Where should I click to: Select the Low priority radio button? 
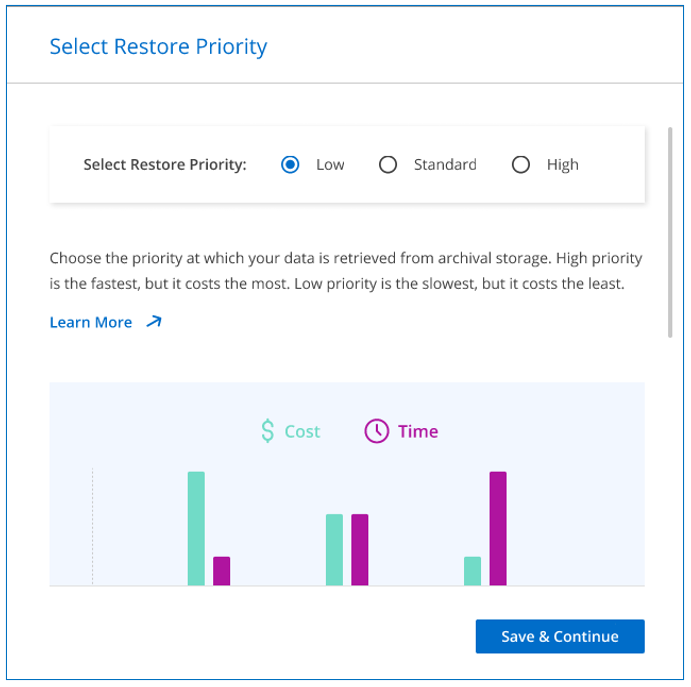(290, 165)
